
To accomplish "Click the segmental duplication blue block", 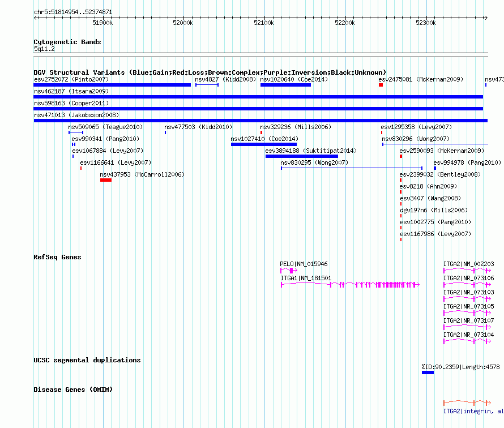I will [428, 373].
